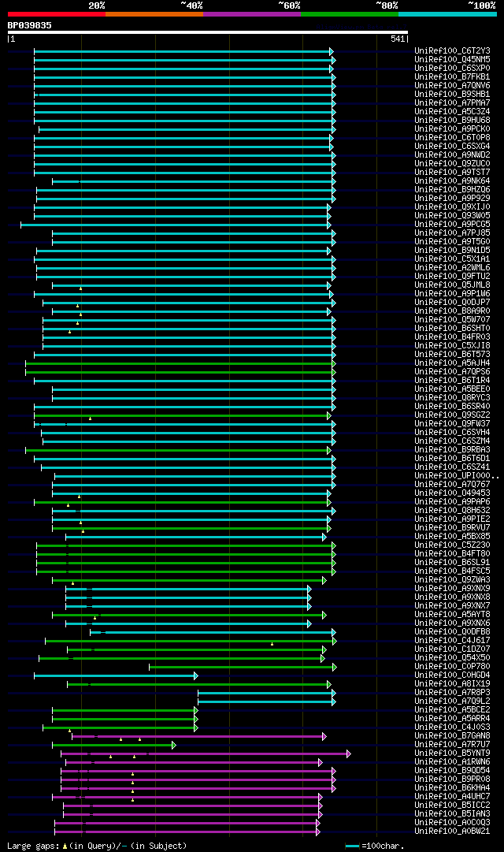Viewport: 504px width, 852px height.
Task: Click the UniRef100_B4FSC5 label
Action: point(452,571)
